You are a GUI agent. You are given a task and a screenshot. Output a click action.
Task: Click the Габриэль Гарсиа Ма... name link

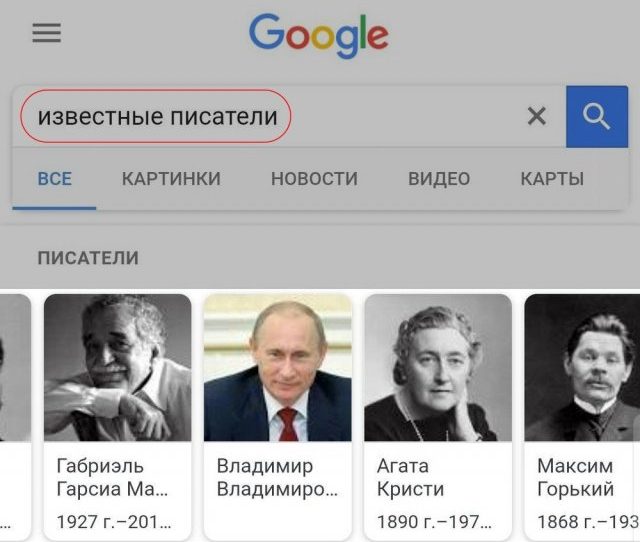[x=112, y=477]
